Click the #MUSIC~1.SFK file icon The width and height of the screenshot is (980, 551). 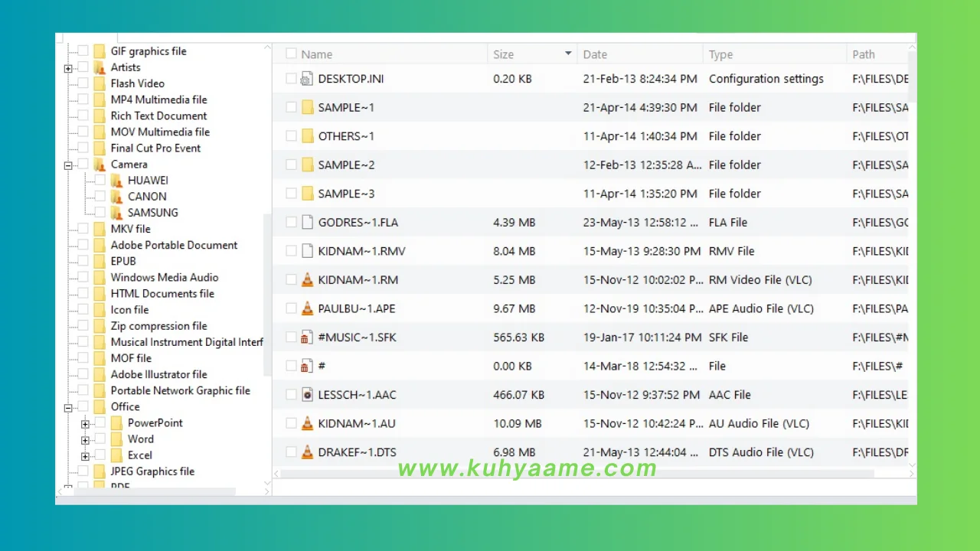(307, 337)
